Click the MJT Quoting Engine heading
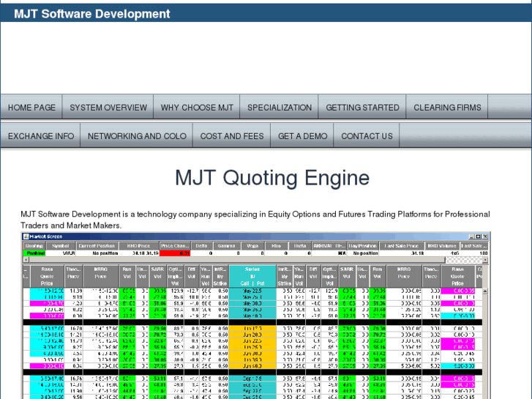The image size is (532, 399). coord(272,178)
